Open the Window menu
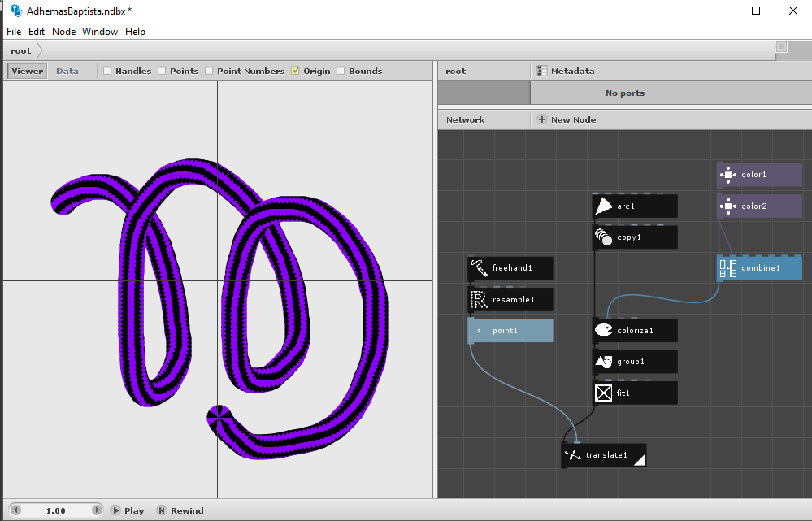 tap(100, 32)
